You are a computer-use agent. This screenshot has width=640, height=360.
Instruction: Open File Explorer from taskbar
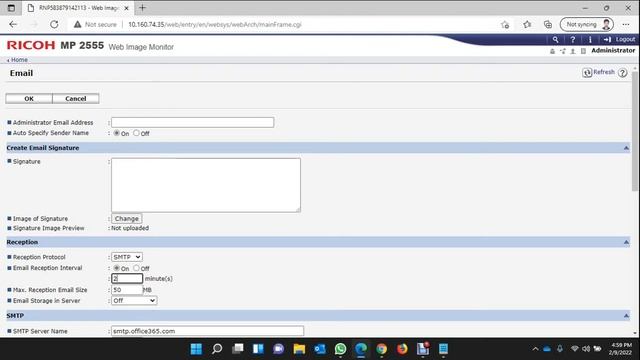299,349
